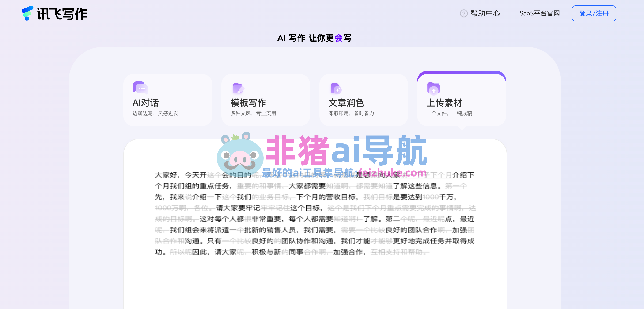Image resolution: width=644 pixels, height=309 pixels.
Task: Click the subtitle 多种文风，专业实用
Action: pyautogui.click(x=253, y=113)
